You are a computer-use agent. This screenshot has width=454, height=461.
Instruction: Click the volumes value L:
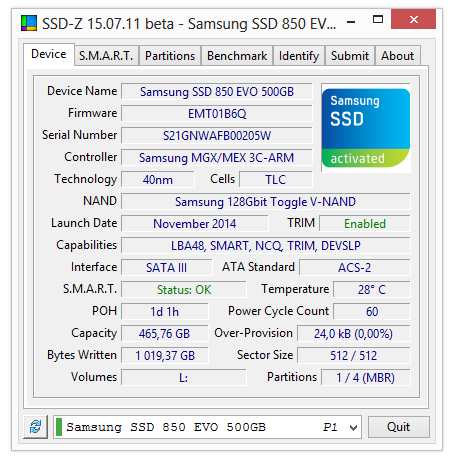184,378
